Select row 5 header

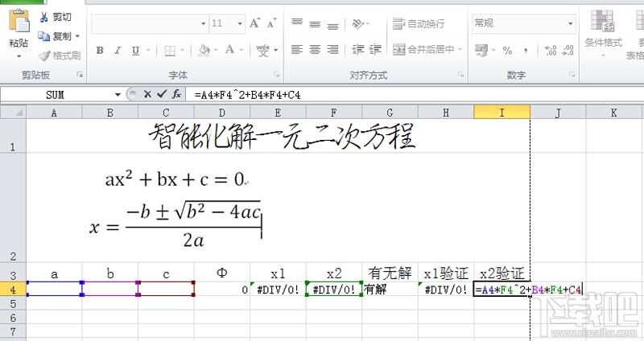(13, 304)
